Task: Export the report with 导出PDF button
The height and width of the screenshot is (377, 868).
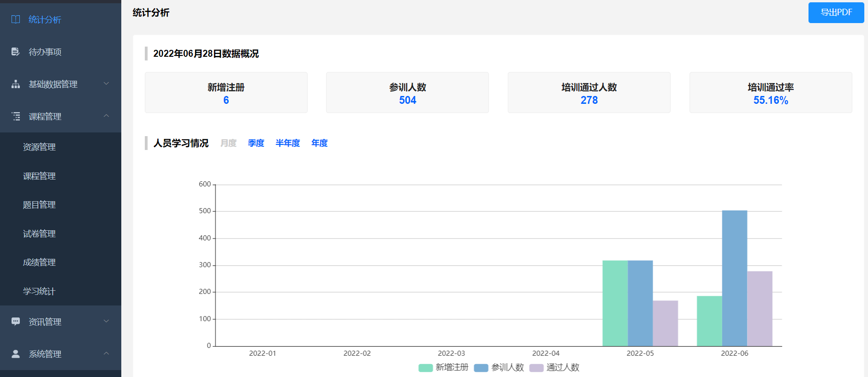Action: pyautogui.click(x=836, y=12)
